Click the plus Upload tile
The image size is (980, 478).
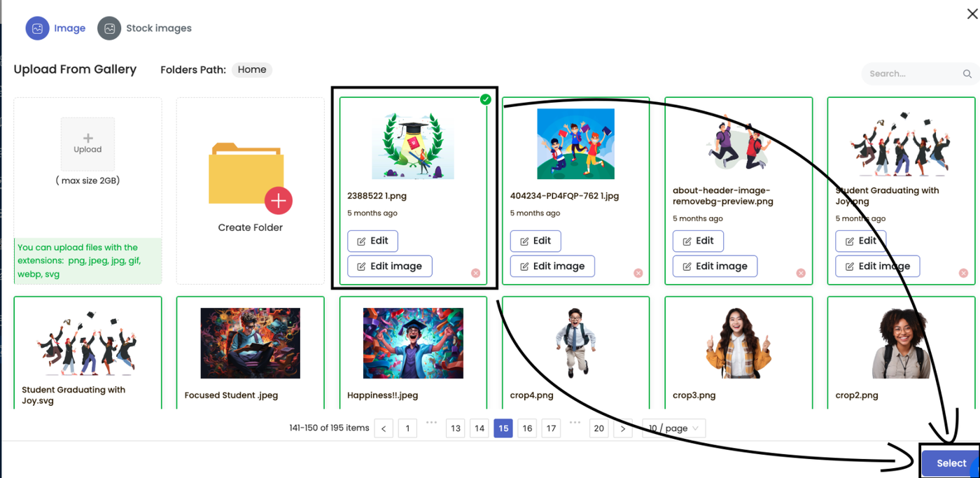point(87,144)
